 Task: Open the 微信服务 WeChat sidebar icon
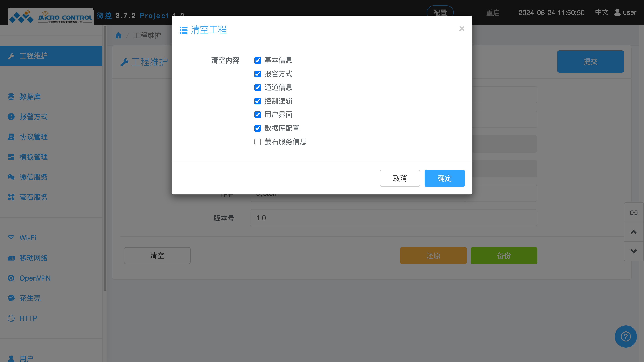[11, 177]
